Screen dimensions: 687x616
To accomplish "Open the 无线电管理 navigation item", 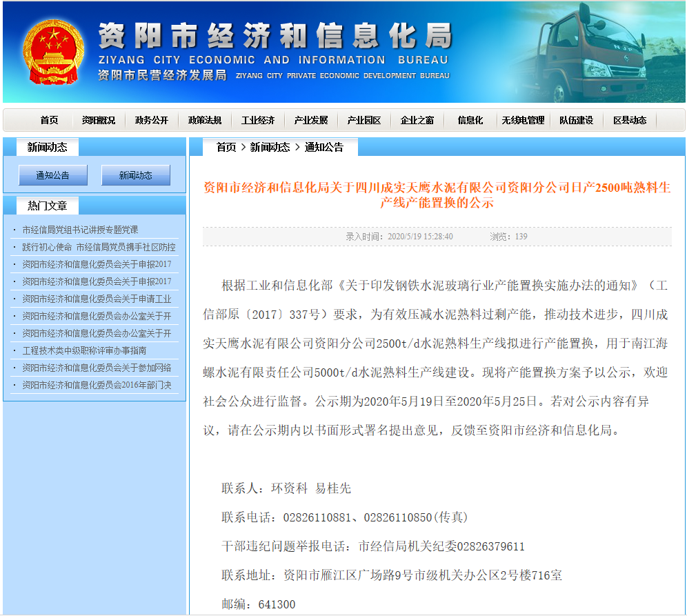I will pos(523,120).
